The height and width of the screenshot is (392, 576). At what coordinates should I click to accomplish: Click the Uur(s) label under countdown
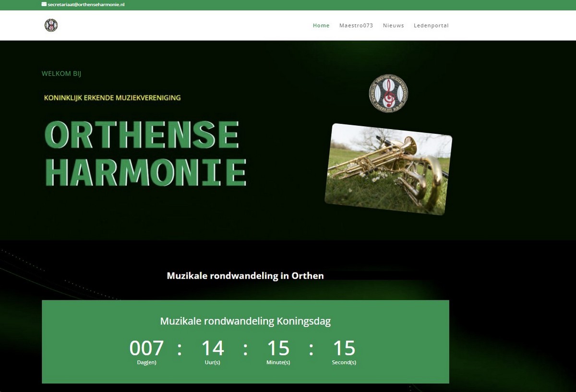click(x=212, y=362)
